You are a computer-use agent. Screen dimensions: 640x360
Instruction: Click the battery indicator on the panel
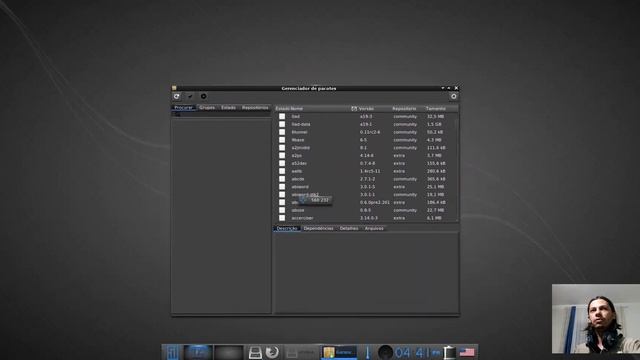pos(449,352)
